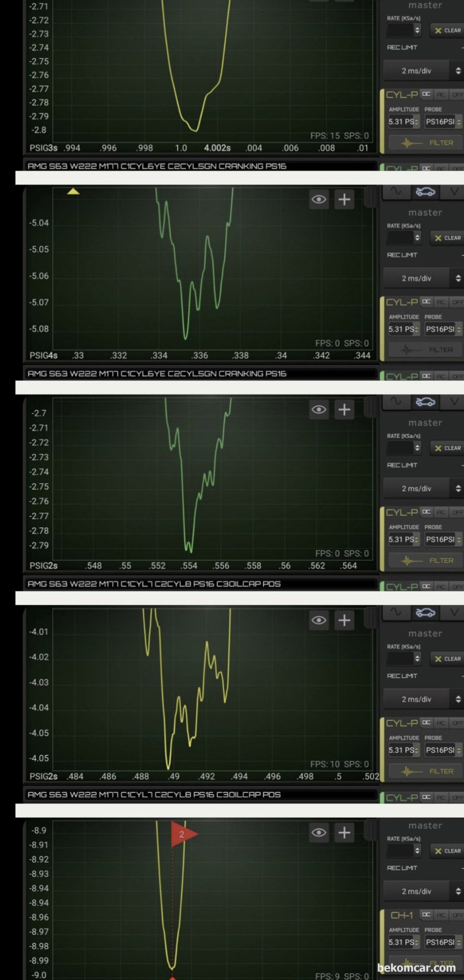Image resolution: width=464 pixels, height=980 pixels.
Task: Select yellow trigger triangle in PSIG4s graph
Action: click(73, 191)
